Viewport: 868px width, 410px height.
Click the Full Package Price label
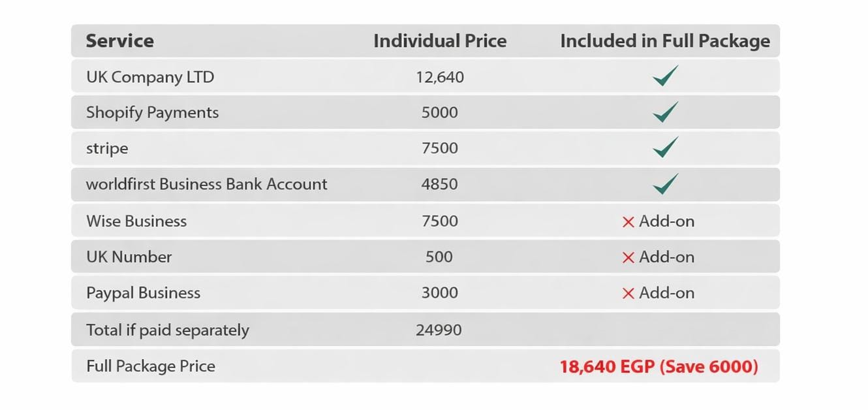[151, 366]
